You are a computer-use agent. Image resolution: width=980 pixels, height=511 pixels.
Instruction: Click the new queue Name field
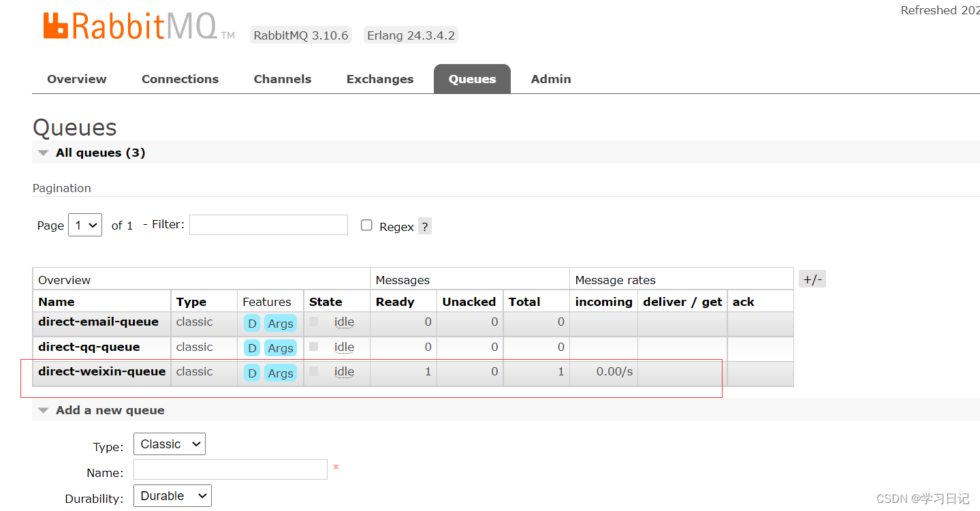pos(230,469)
